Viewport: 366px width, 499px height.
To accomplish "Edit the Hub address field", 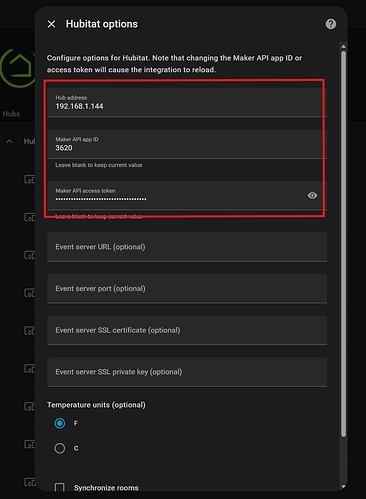I will pyautogui.click(x=187, y=102).
